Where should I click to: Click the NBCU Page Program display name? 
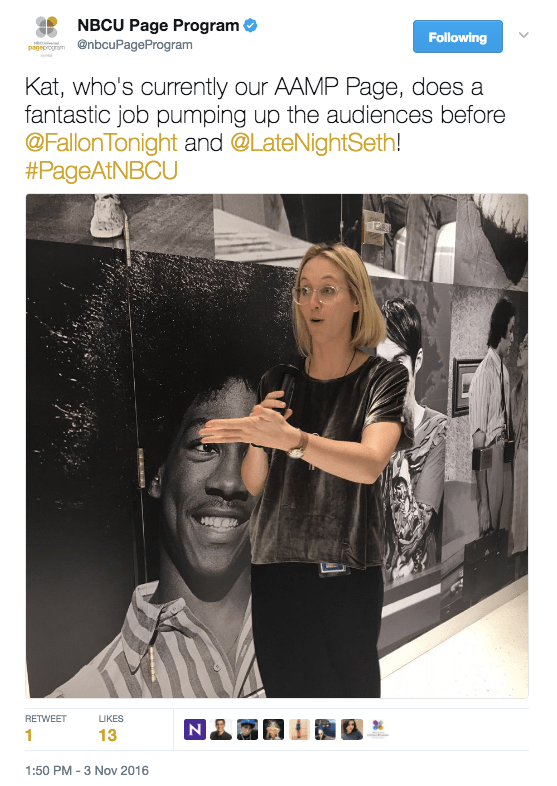158,25
